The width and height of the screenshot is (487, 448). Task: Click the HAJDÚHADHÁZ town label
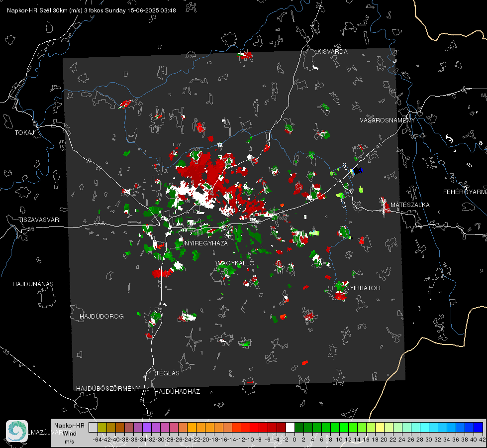point(177,392)
